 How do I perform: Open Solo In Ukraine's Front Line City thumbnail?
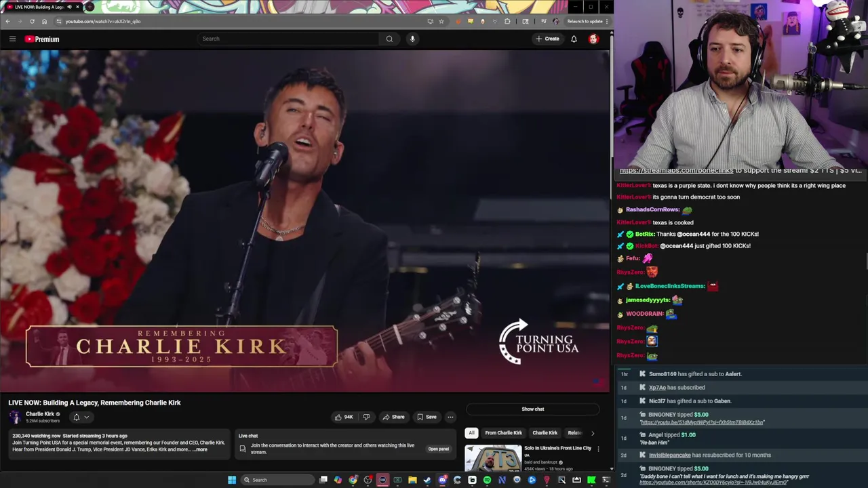point(493,458)
